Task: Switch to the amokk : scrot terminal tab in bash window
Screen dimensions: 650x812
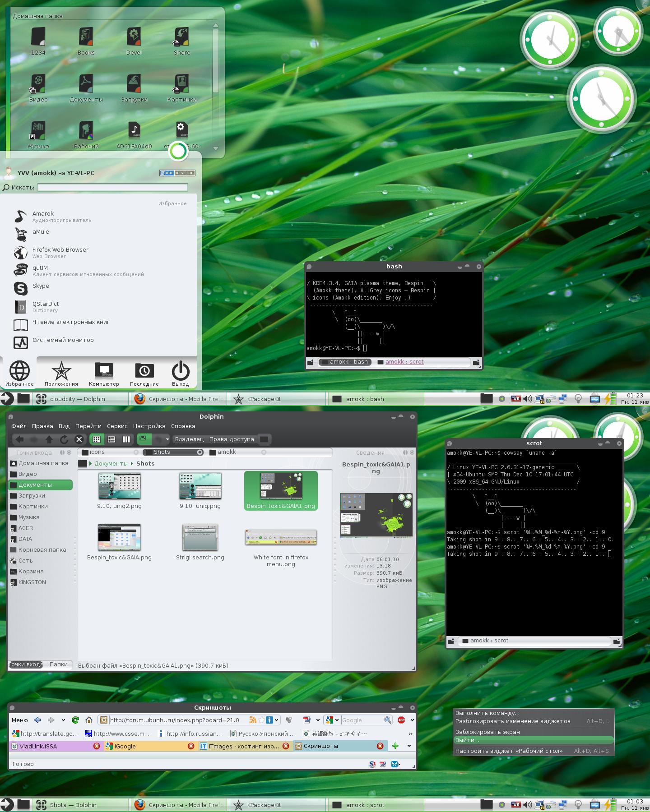Action: tap(400, 362)
